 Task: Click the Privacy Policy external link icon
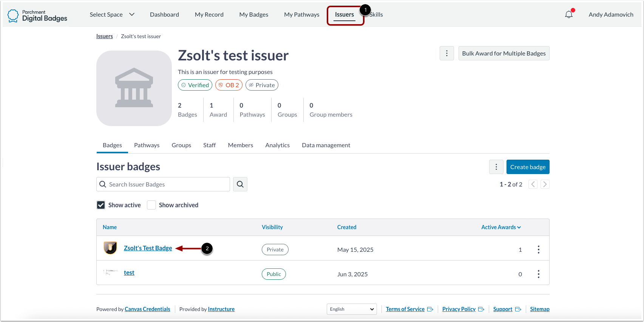[481, 309]
